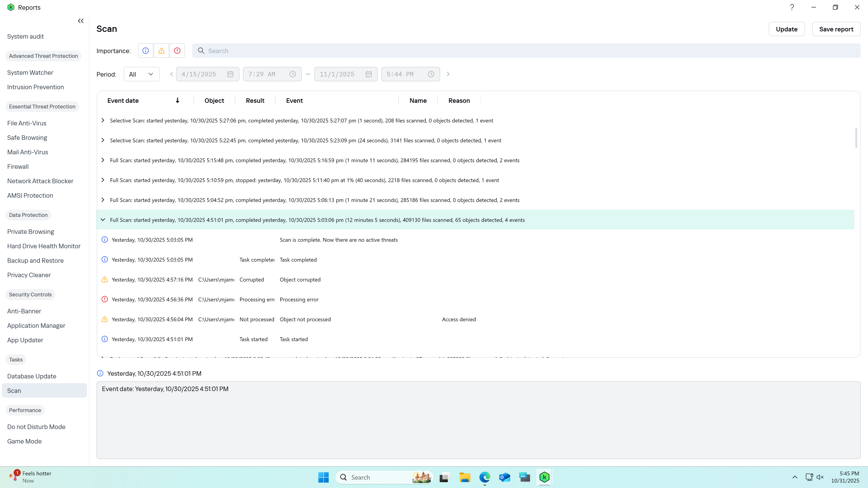Select 'Object corrupted' event text

point(300,279)
